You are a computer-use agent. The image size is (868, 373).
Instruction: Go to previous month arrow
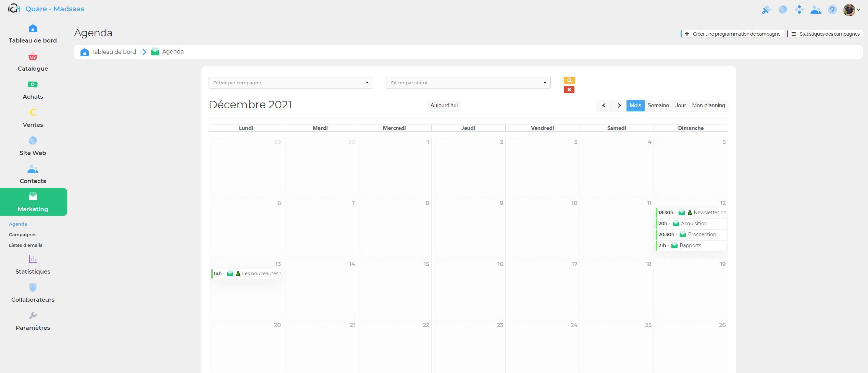(x=604, y=106)
